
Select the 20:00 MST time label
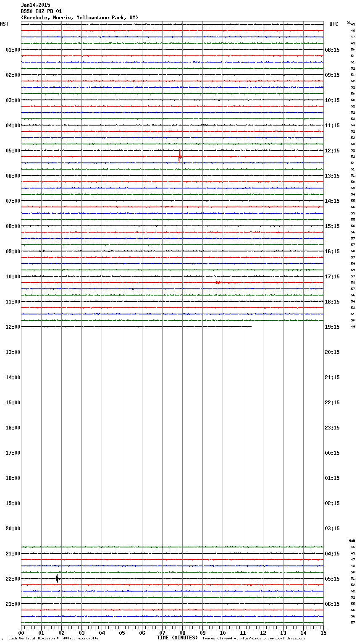pyautogui.click(x=13, y=529)
